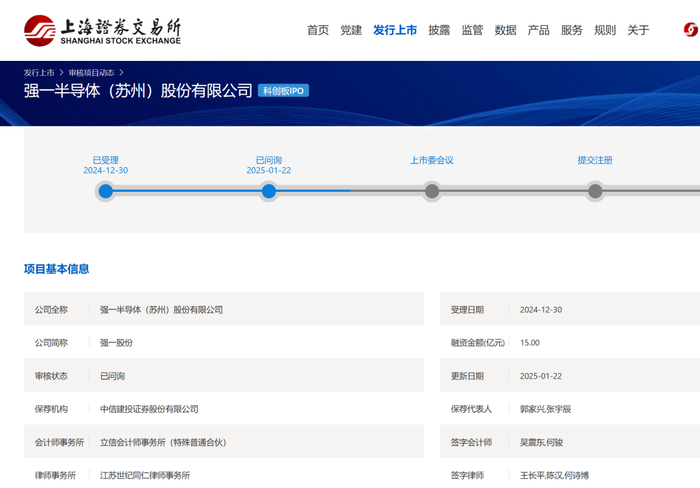
Task: Click the red icon at top right
Action: point(690,30)
